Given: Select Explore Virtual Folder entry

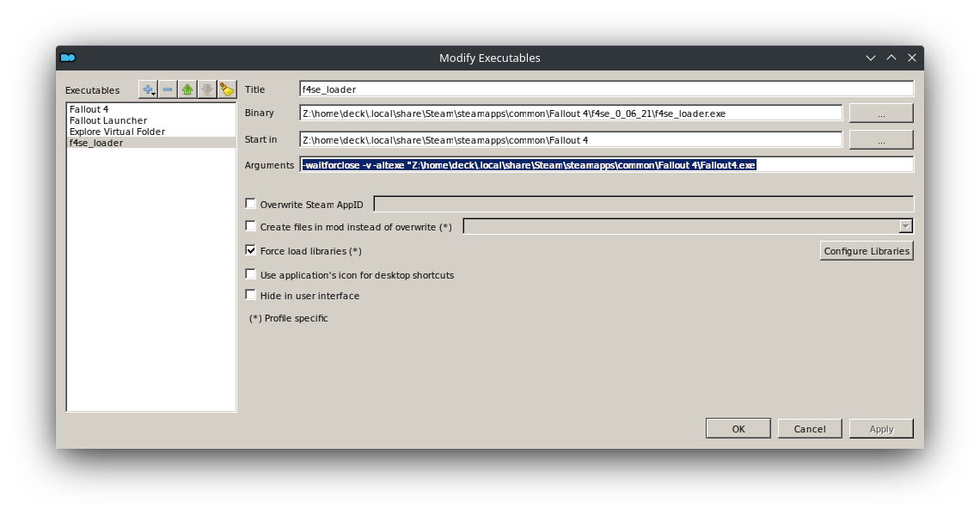Looking at the screenshot, I should click(150, 132).
